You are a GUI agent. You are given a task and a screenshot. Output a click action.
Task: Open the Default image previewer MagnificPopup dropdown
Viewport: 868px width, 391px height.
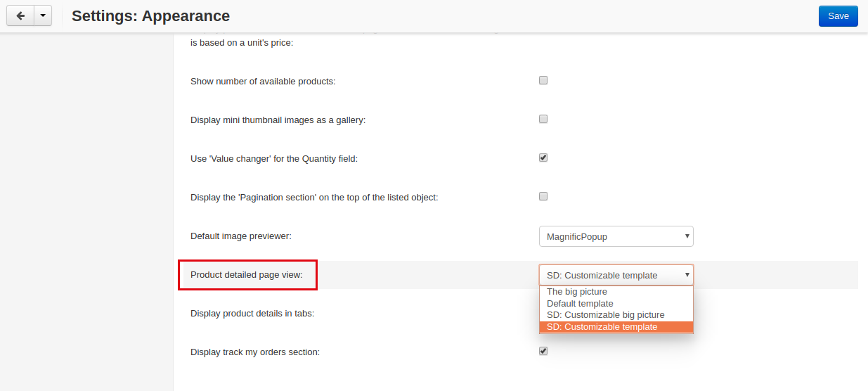pos(616,236)
